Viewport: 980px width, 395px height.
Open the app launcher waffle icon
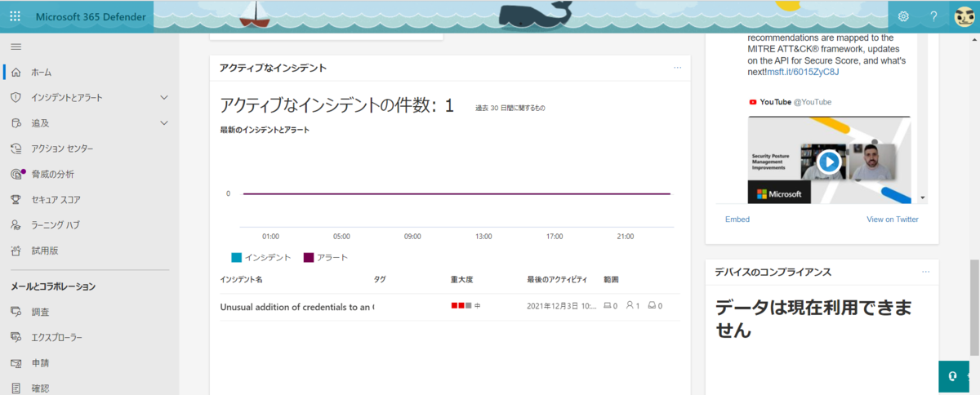point(15,16)
